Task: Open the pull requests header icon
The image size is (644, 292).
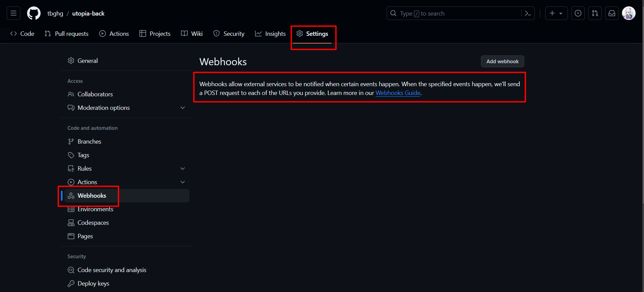Action: (x=595, y=14)
